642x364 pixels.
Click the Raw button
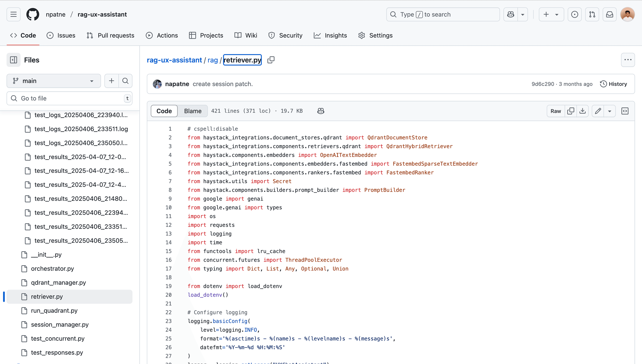[556, 111]
